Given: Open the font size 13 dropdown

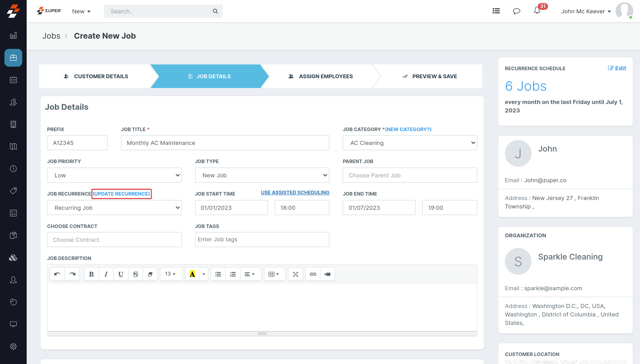Looking at the screenshot, I should (171, 274).
